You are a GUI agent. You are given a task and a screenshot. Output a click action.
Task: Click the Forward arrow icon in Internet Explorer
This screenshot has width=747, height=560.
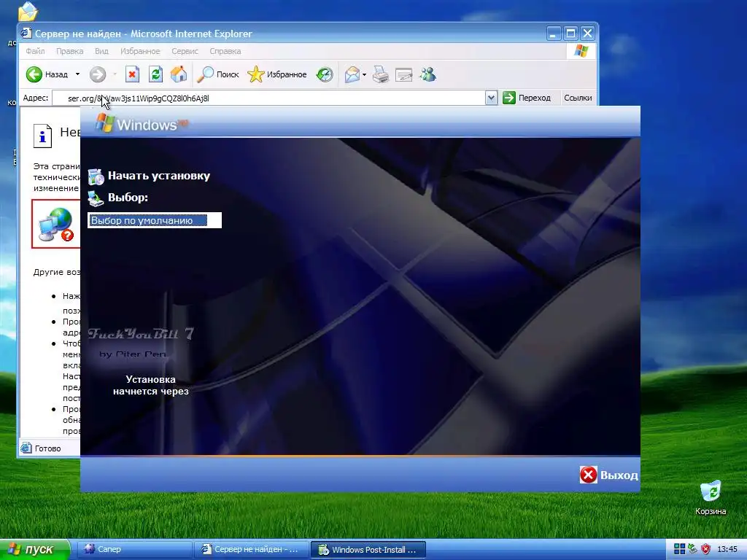(x=98, y=74)
